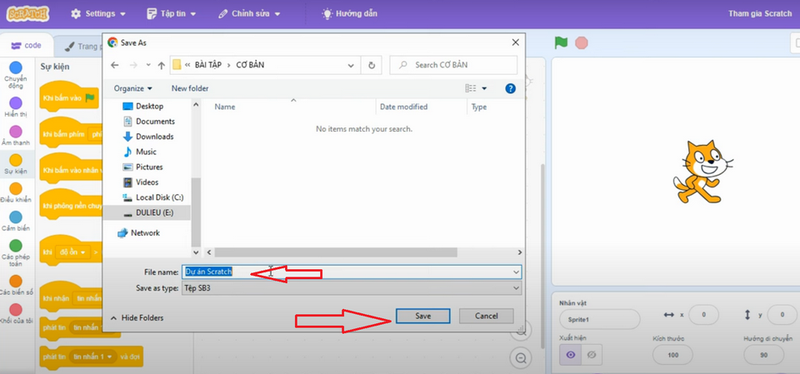Select Music in navigation pane

(x=139, y=152)
